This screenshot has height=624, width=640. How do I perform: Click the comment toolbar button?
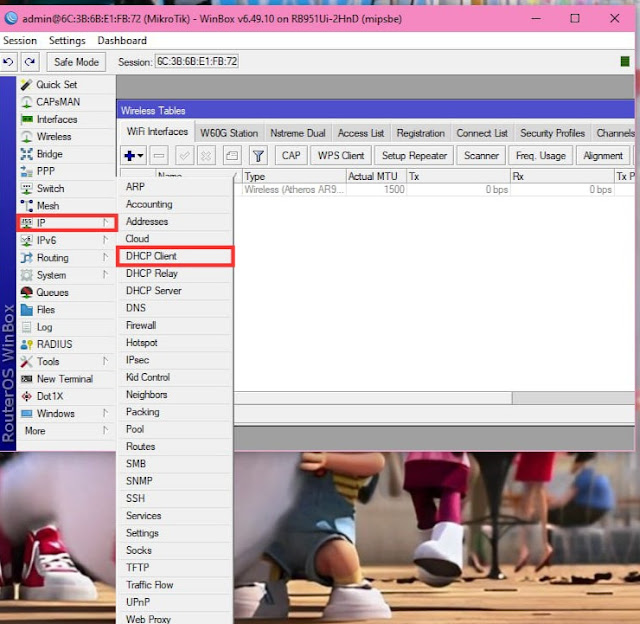tap(232, 156)
